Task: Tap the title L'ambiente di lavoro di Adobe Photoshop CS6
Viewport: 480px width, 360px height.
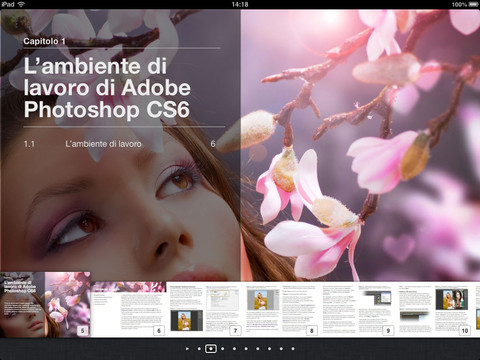Action: [x=107, y=88]
